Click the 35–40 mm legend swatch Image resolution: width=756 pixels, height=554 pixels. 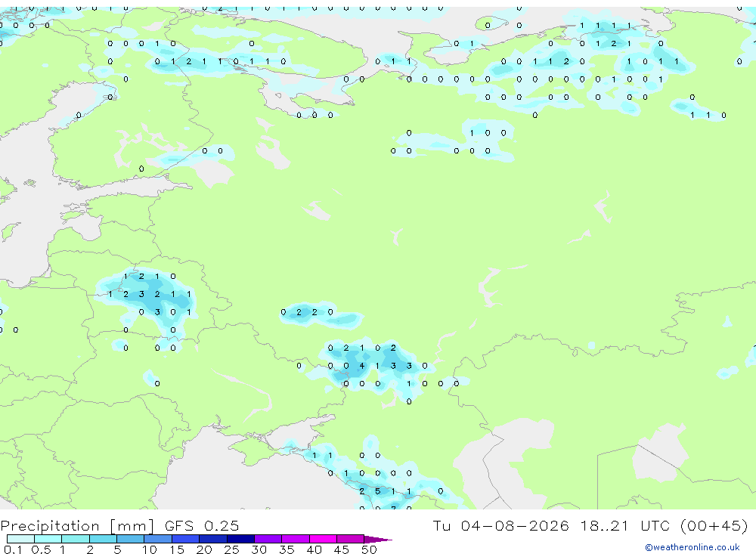tap(296, 539)
